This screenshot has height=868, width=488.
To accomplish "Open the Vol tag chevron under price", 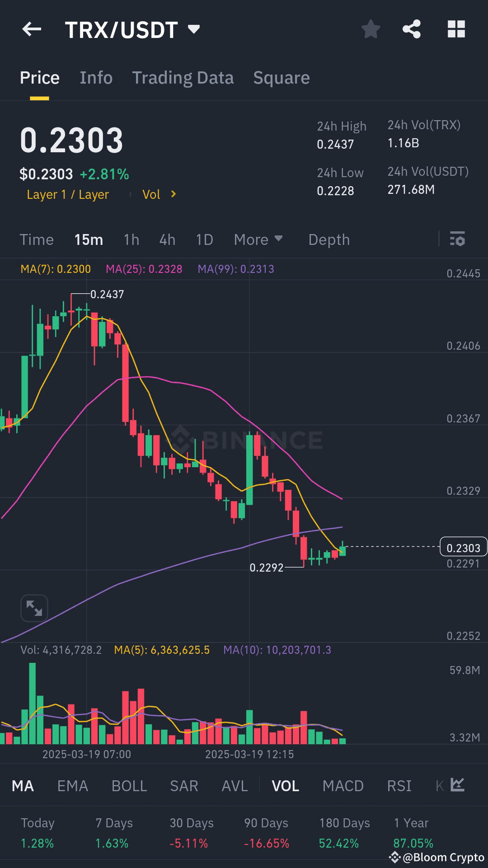I will [173, 194].
